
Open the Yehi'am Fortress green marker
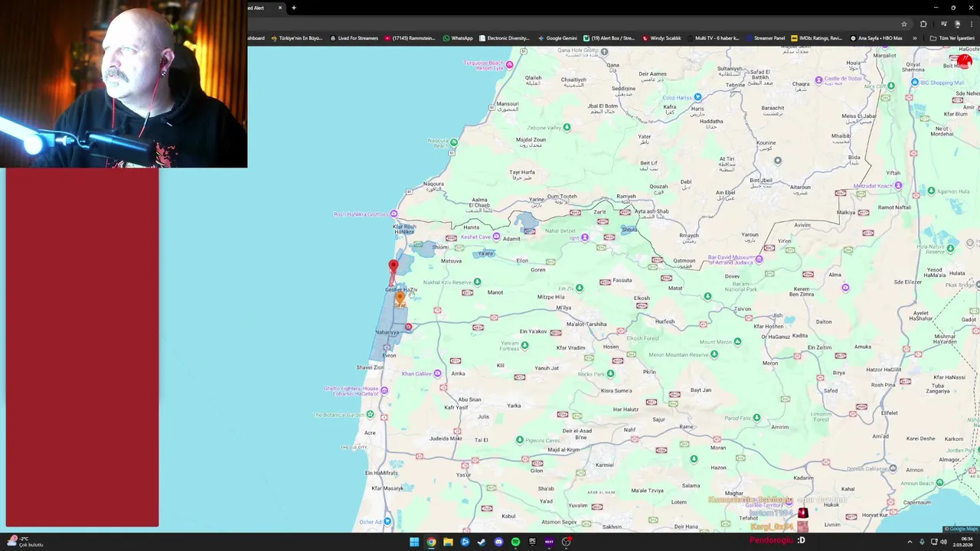tap(524, 345)
